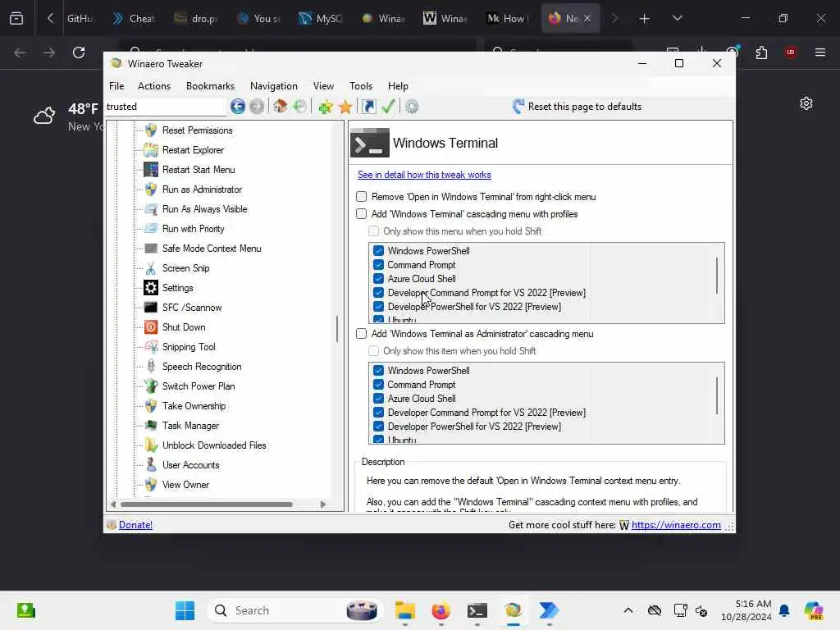This screenshot has width=840, height=630.
Task: Uncheck Azure Cloud Shell in first profile list
Action: [378, 279]
